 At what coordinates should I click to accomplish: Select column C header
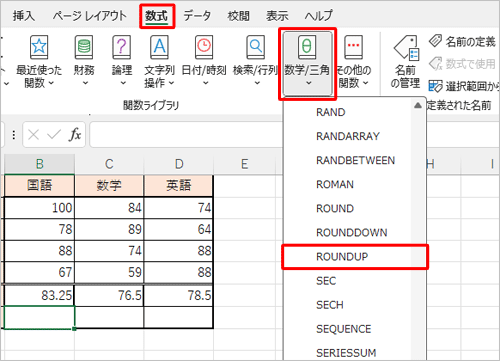[x=109, y=164]
